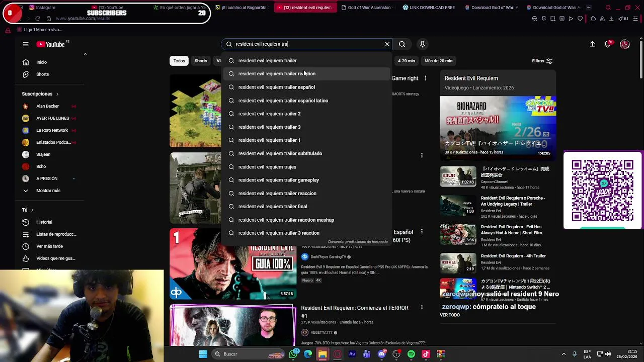Go to the YouTube logo home link

[51, 44]
